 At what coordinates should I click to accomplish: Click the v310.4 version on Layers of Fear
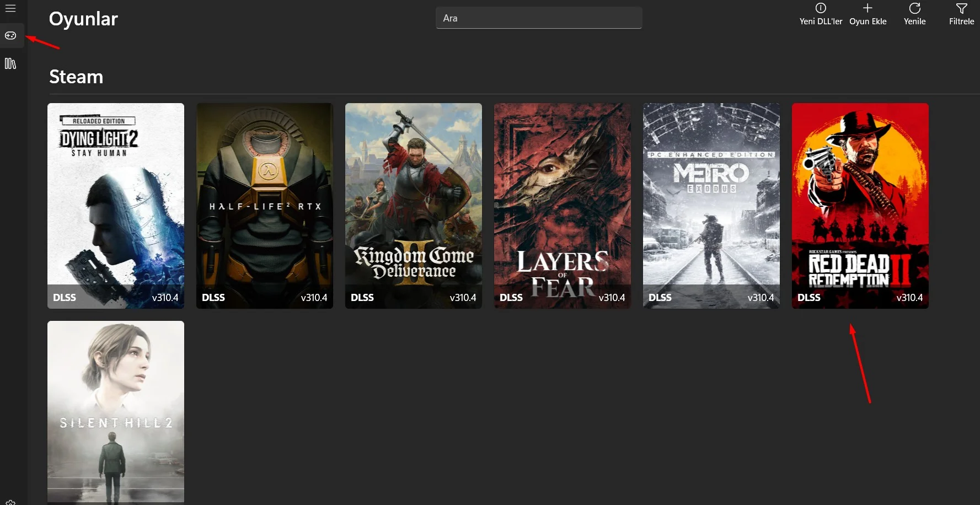point(612,298)
